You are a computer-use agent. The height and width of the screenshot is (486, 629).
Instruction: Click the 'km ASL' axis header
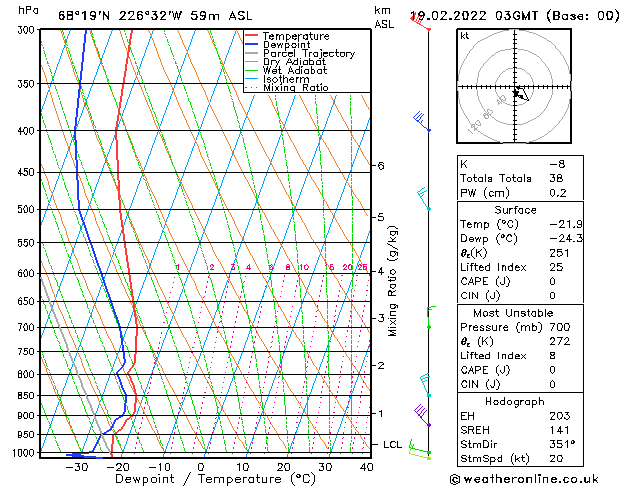coord(384,17)
